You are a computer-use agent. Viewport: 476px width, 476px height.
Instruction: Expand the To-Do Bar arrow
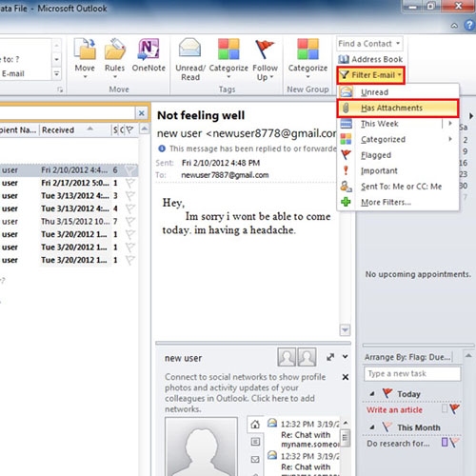coord(471,116)
